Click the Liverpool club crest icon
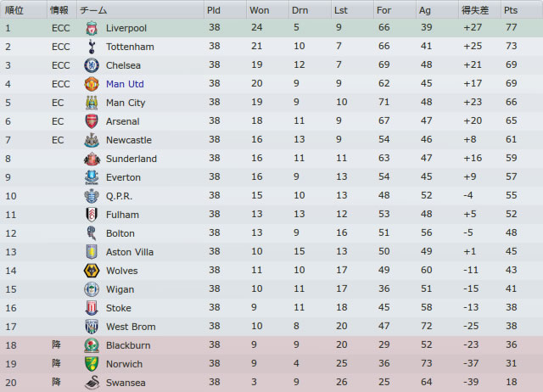 click(92, 28)
